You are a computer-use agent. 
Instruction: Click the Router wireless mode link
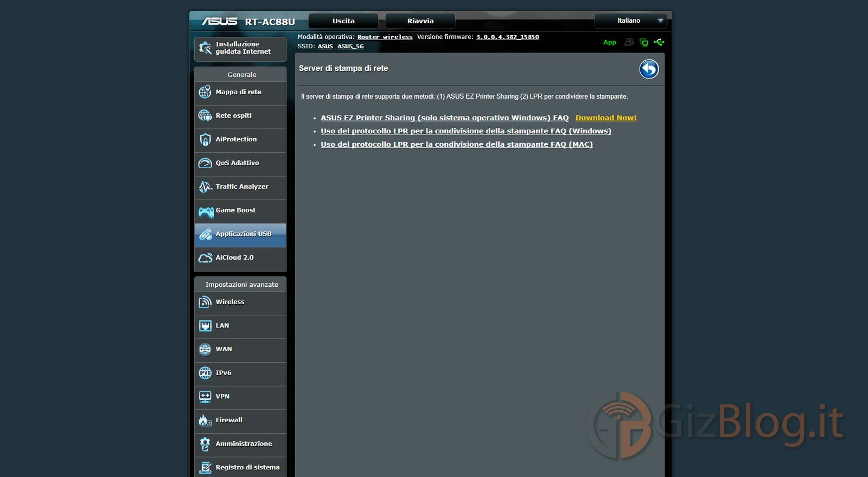pos(385,37)
